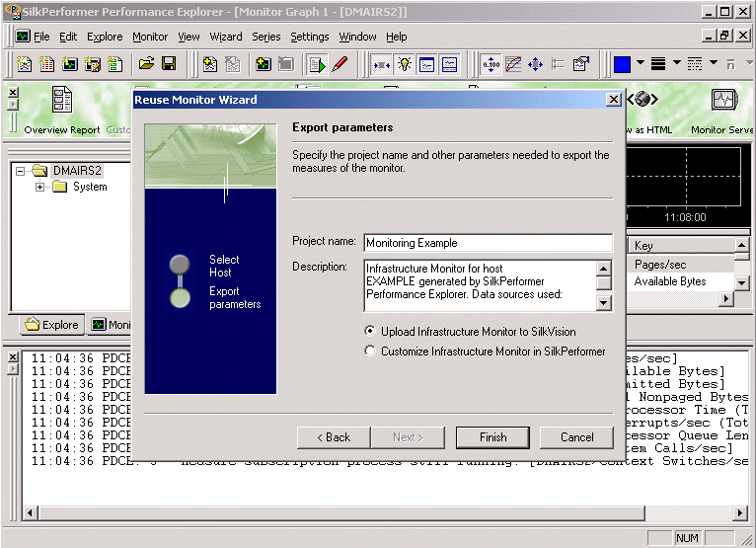
Task: Click the properties checklist toolbar icon
Action: (580, 64)
